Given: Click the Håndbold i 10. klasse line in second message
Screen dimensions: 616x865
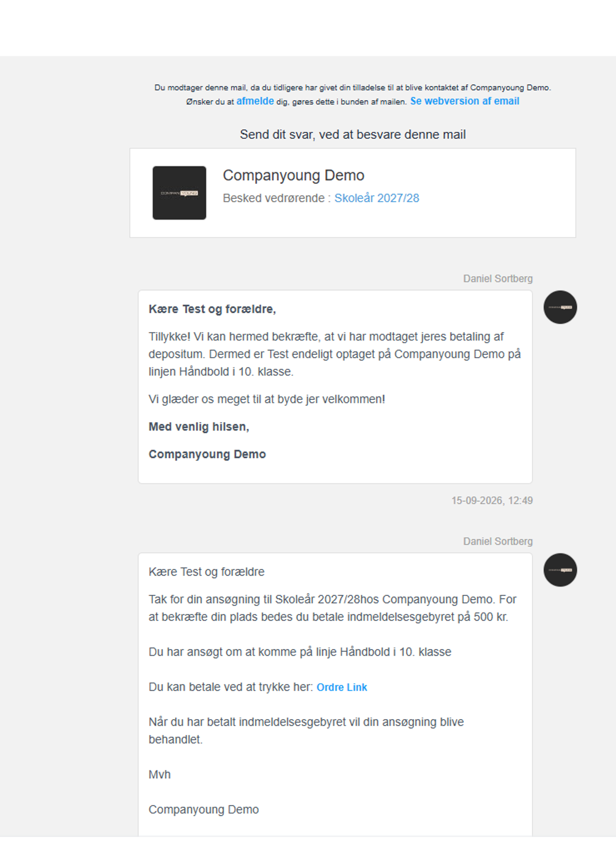Looking at the screenshot, I should 300,652.
